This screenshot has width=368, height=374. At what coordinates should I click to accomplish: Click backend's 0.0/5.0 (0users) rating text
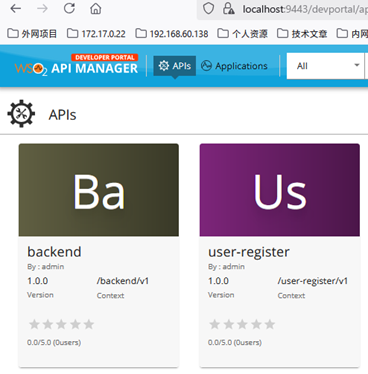point(54,342)
